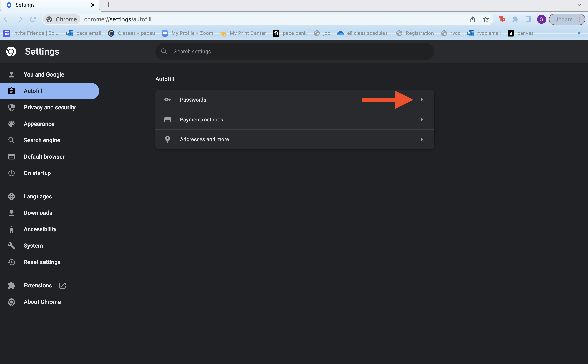Open the tab search dropdown arrow
This screenshot has width=588, height=364.
[x=579, y=5]
